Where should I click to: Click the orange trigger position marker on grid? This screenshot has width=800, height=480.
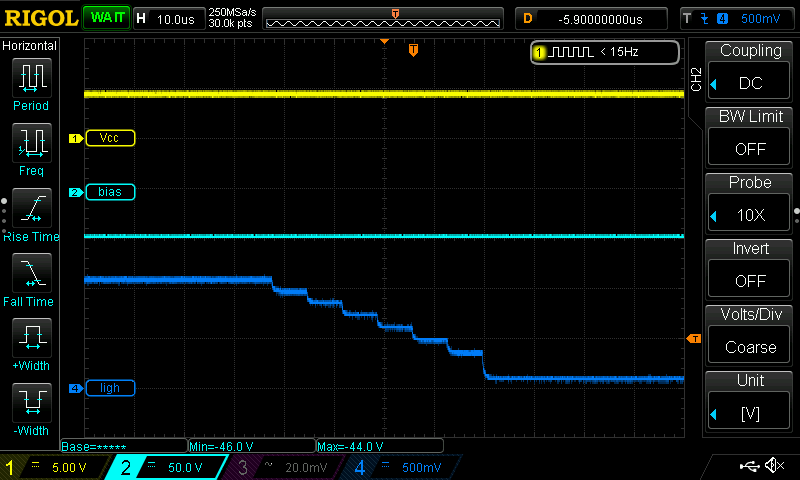pos(413,50)
